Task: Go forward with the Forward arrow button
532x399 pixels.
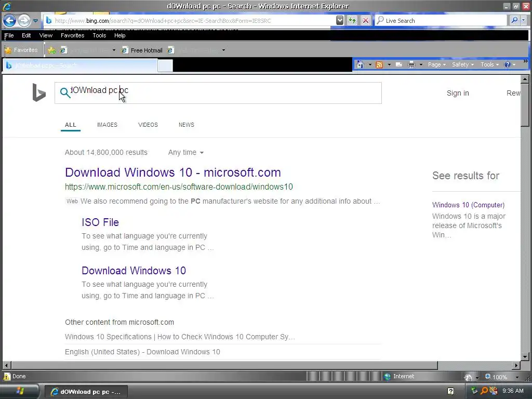Action: click(x=24, y=21)
